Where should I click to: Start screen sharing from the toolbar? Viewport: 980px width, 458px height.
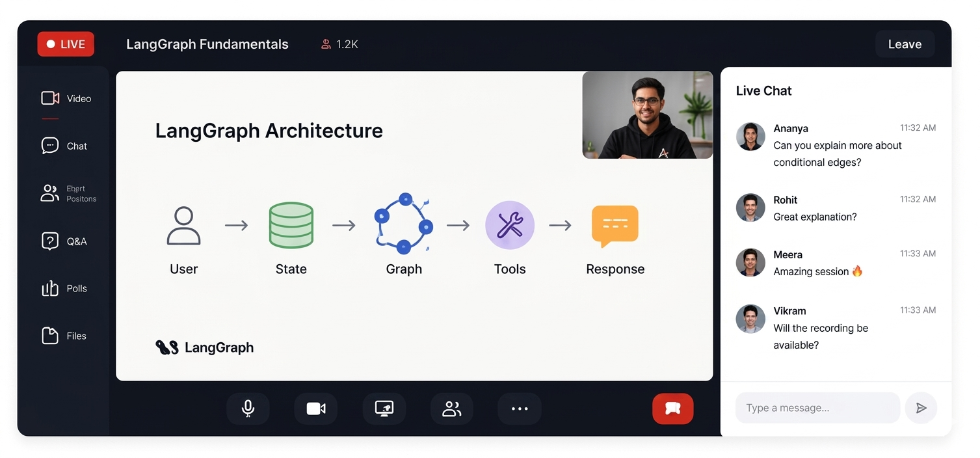(x=384, y=409)
